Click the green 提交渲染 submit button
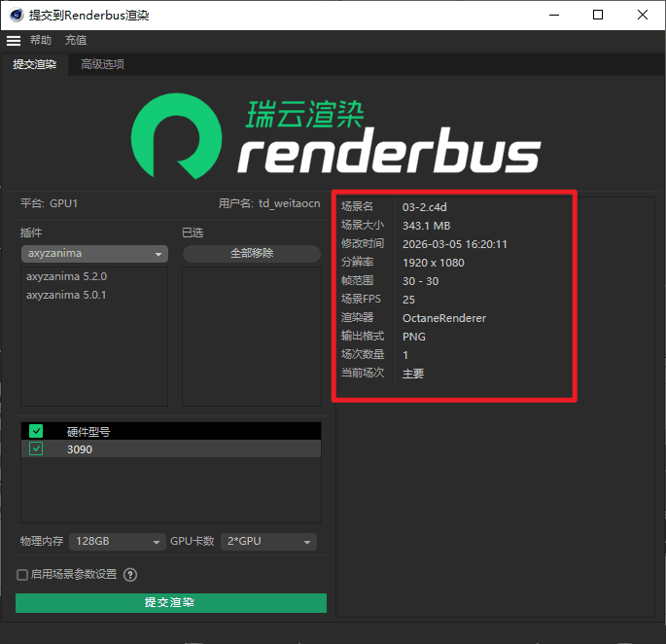 (171, 603)
